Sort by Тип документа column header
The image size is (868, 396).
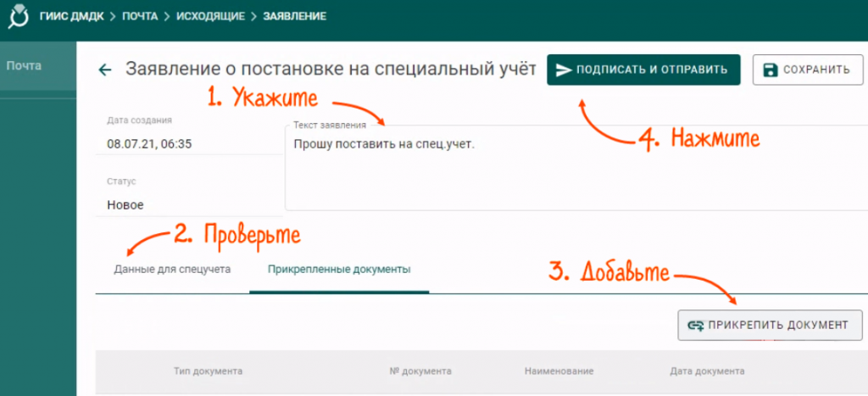[209, 371]
